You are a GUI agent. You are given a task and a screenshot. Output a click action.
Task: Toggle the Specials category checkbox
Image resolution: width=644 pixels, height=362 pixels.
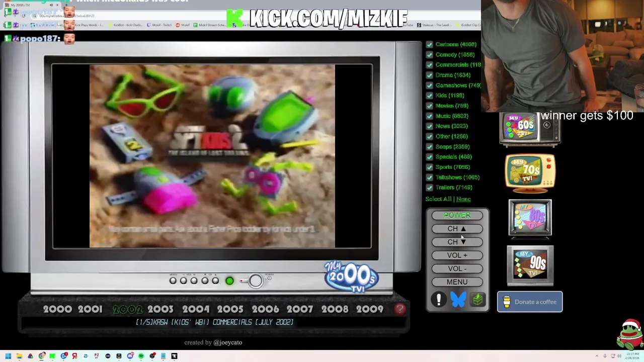pos(429,157)
